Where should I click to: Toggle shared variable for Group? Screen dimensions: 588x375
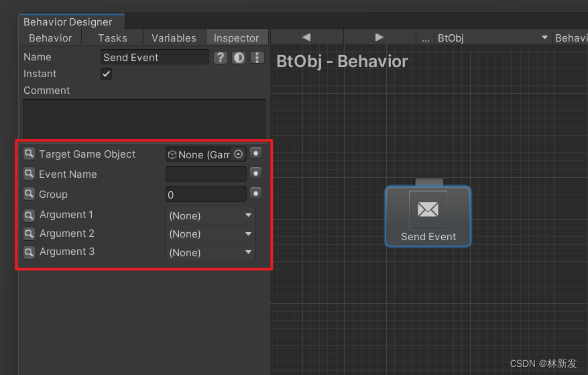[255, 194]
